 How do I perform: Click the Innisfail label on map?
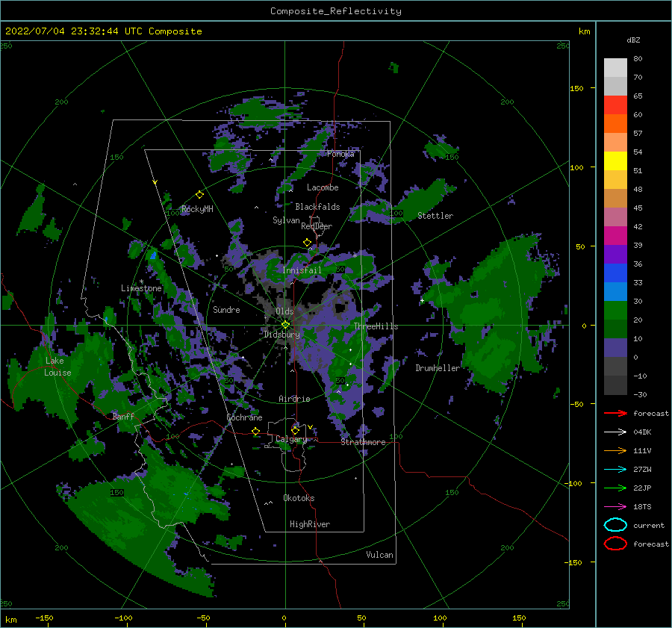[302, 270]
